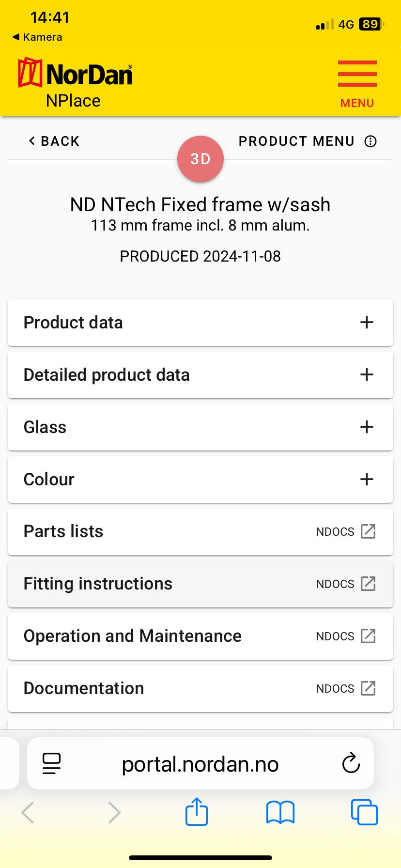401x868 pixels.
Task: Tap the round 3D view button
Action: [200, 159]
